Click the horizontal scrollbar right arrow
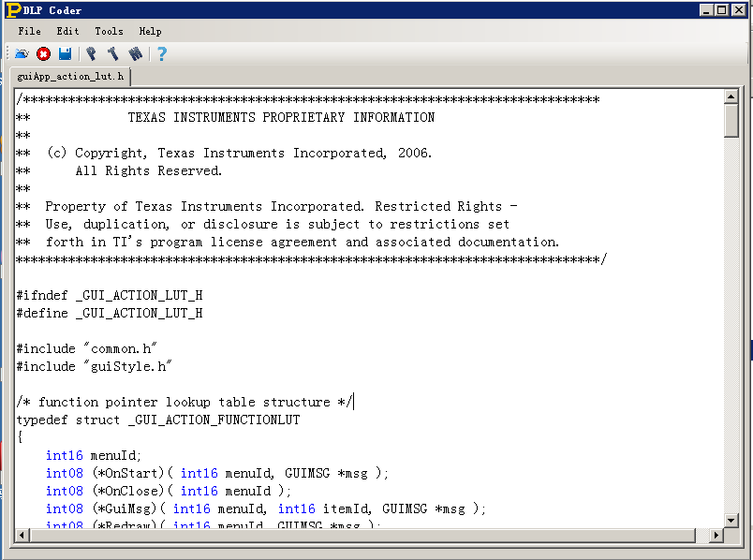The height and width of the screenshot is (560, 753). (716, 535)
